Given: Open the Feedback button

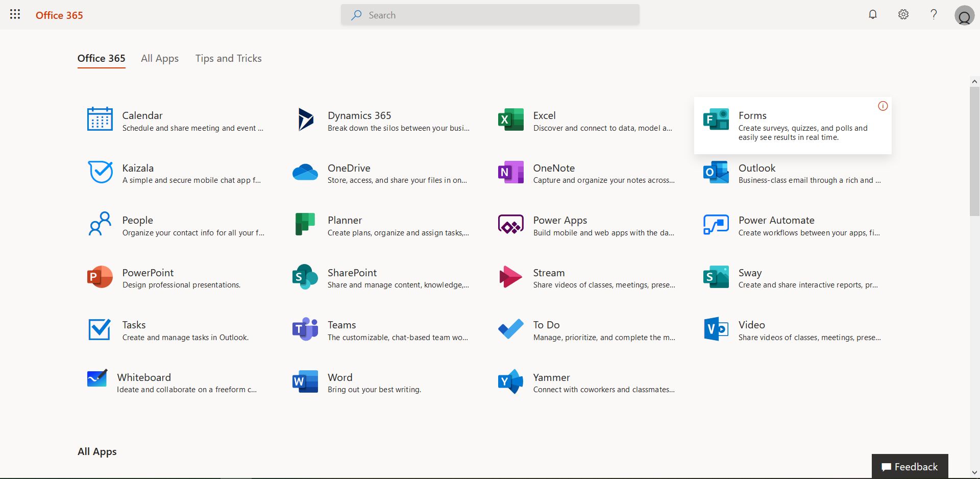Looking at the screenshot, I should click(x=910, y=466).
